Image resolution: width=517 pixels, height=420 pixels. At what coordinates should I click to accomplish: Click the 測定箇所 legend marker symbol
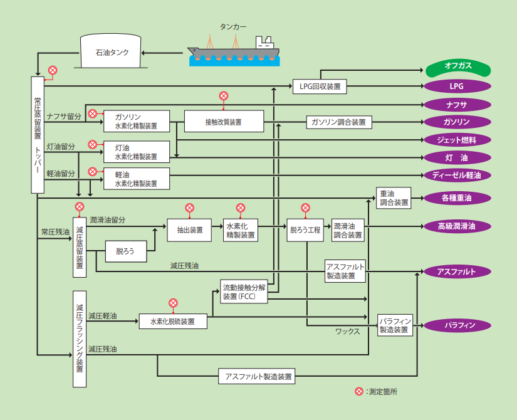tap(359, 391)
